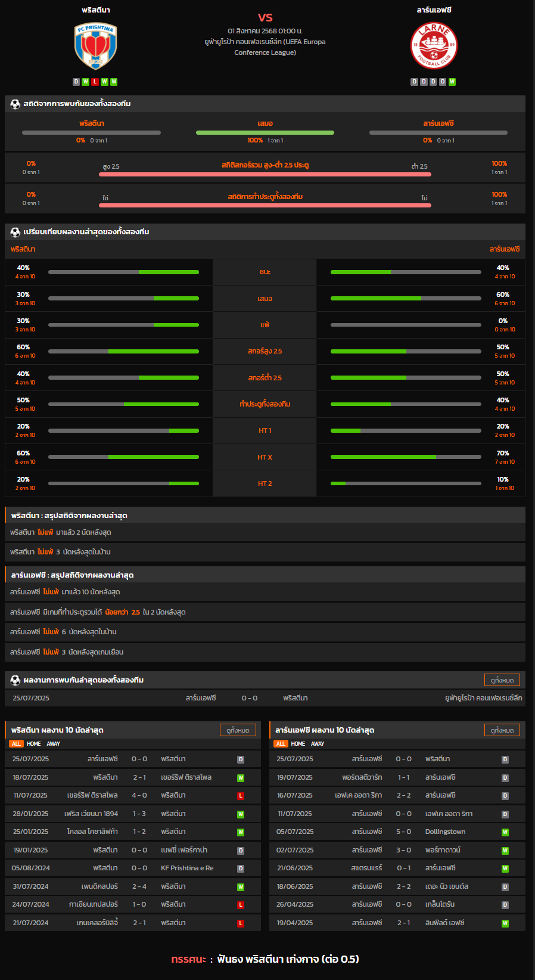This screenshot has width=535, height=980.
Task: Click 'เชอร์รีฟ ติราสโพล 4 - 0' match row
Action: point(133,796)
